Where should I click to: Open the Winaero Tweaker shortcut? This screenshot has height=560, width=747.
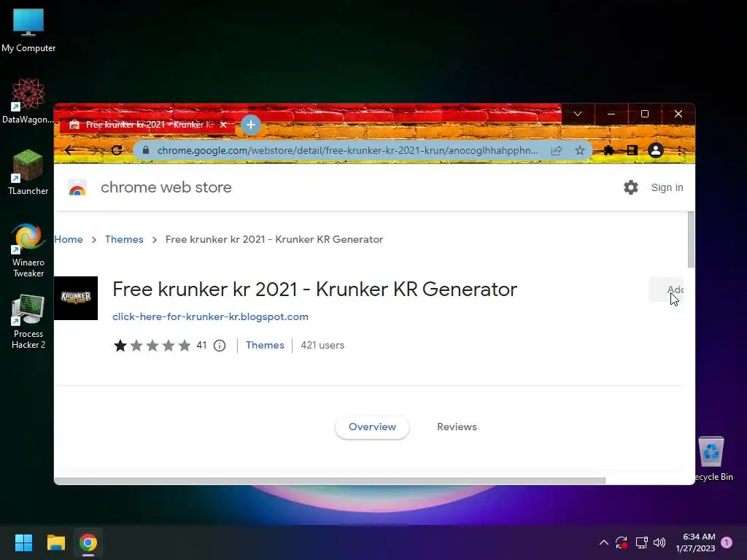click(x=28, y=250)
